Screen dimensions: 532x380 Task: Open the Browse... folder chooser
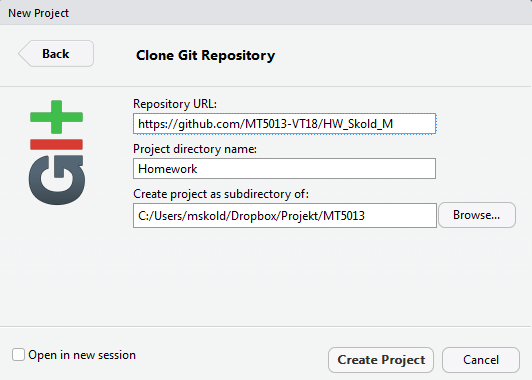(477, 215)
